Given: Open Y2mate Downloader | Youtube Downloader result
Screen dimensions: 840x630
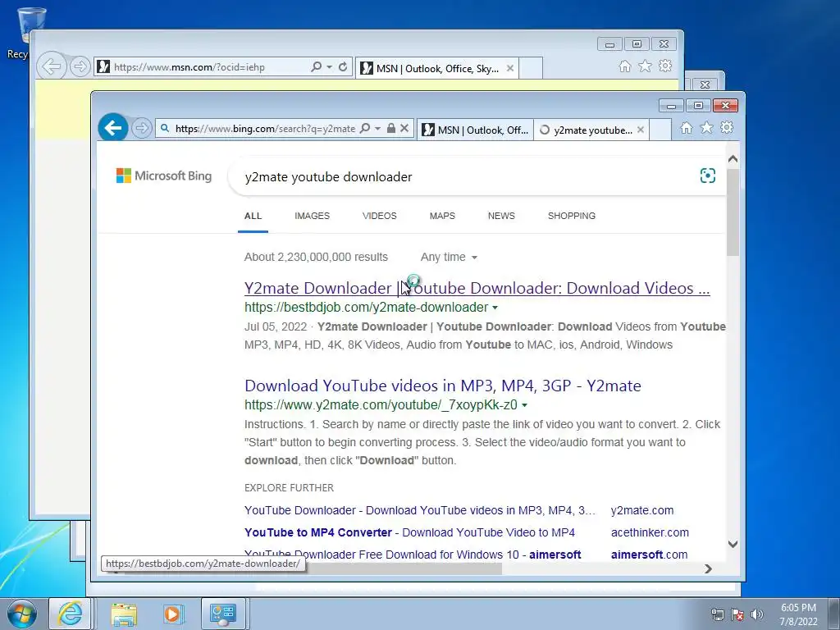Looking at the screenshot, I should tap(477, 288).
